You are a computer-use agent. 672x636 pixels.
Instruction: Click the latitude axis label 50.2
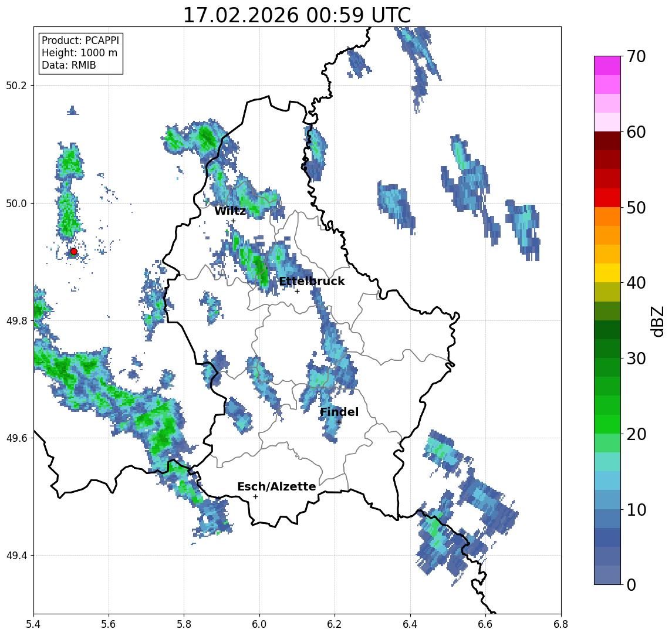point(16,85)
